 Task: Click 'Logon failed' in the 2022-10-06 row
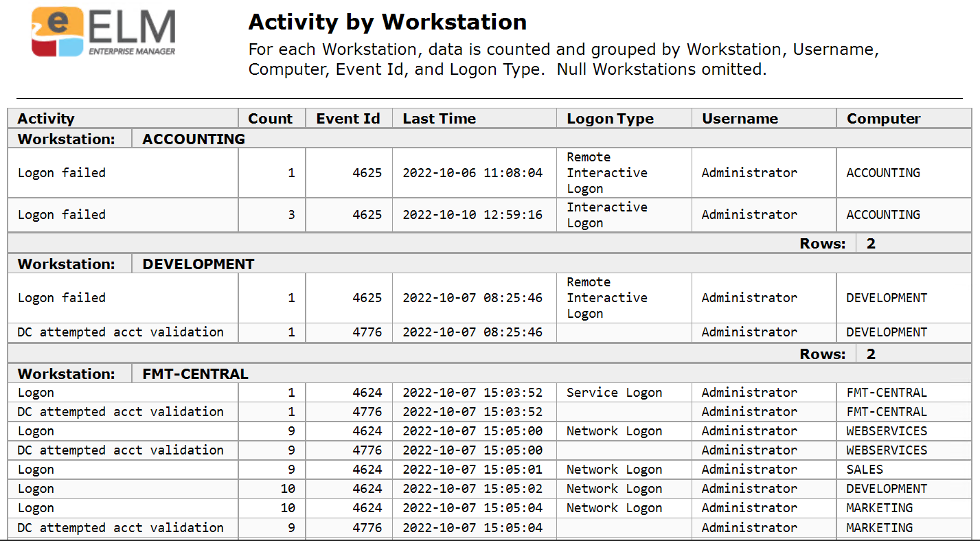[x=62, y=173]
